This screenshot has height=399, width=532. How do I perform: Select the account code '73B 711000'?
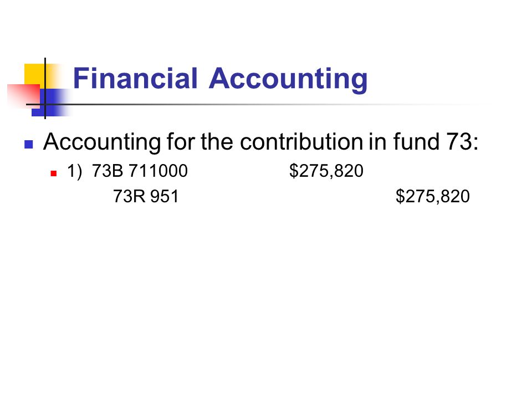(x=140, y=171)
